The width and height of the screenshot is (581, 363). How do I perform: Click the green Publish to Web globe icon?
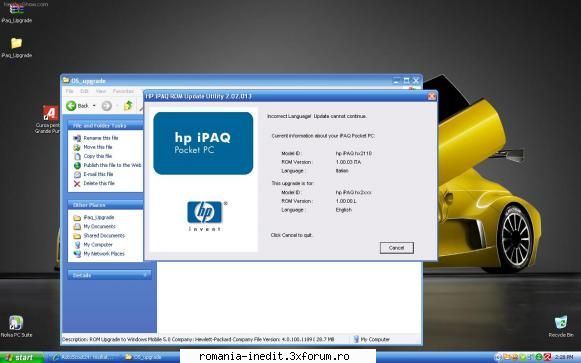pos(77,166)
